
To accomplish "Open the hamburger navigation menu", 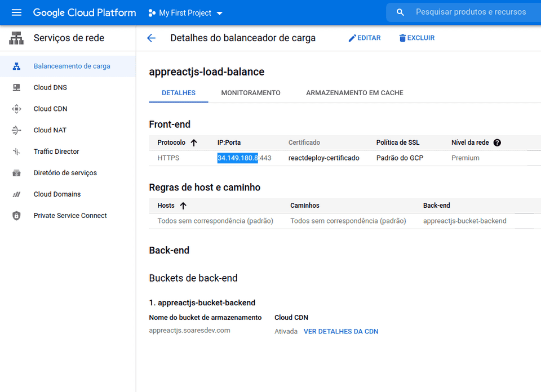I will [x=16, y=12].
